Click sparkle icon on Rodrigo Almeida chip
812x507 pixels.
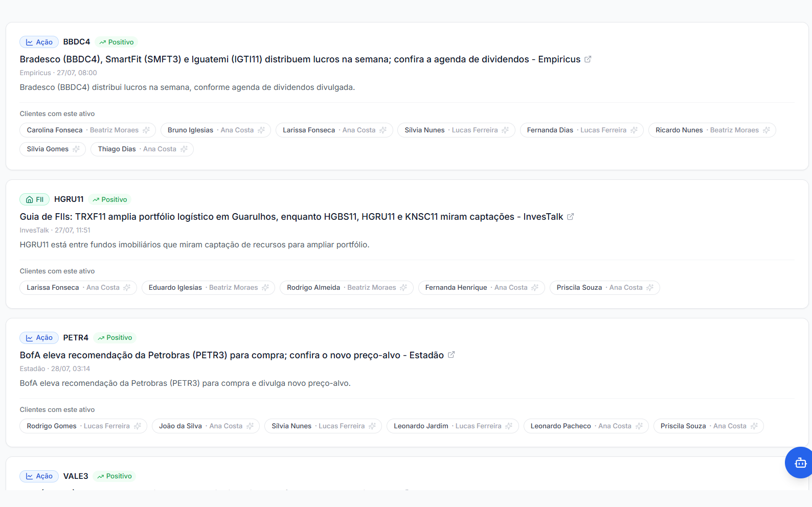click(x=403, y=288)
